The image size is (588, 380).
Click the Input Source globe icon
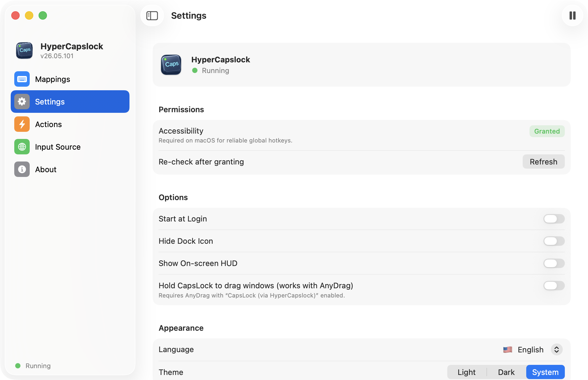point(22,147)
